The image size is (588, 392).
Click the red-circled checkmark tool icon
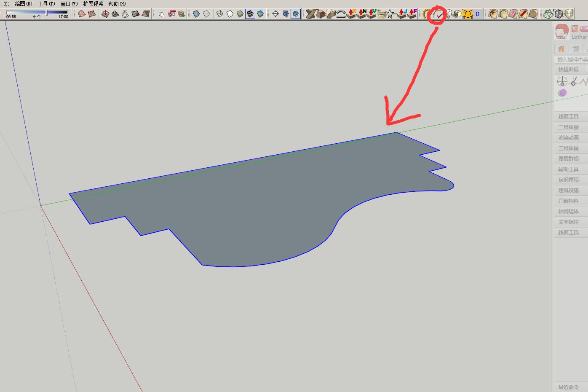coord(437,14)
